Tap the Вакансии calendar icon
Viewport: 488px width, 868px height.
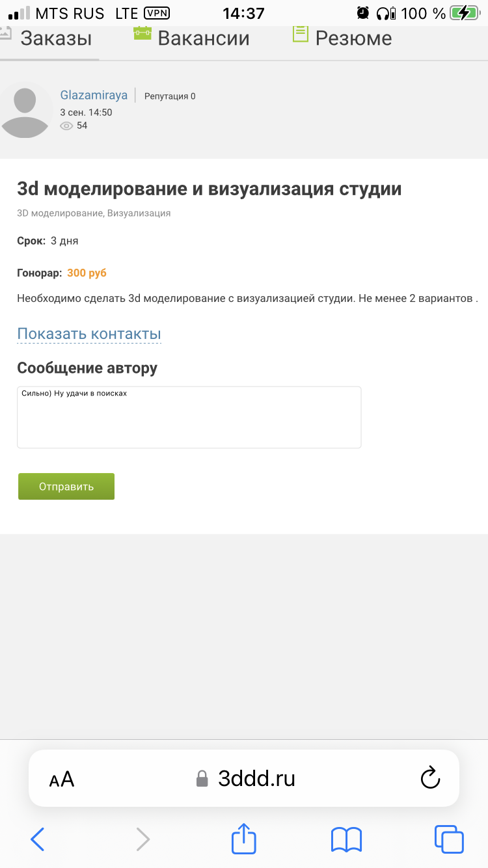[142, 33]
